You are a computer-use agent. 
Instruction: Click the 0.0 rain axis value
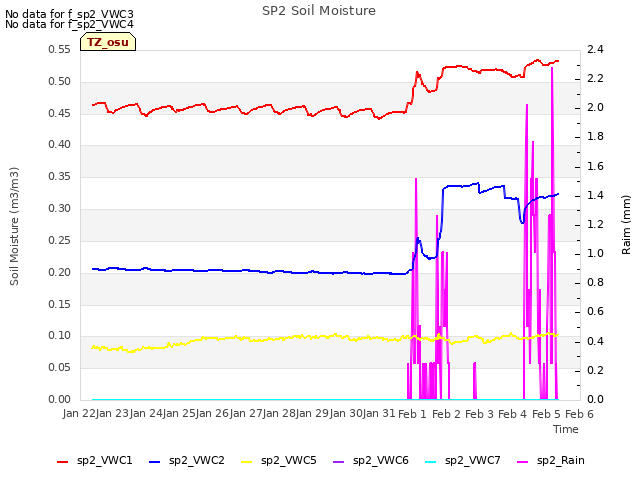click(595, 399)
